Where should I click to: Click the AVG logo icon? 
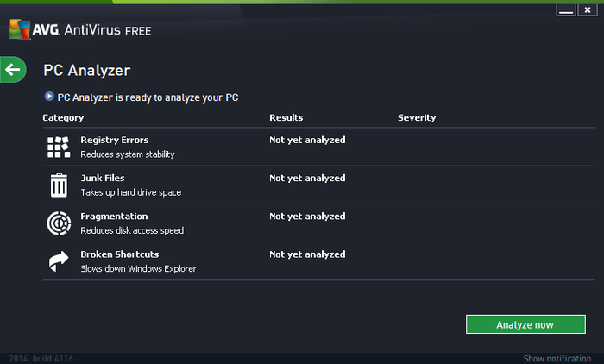coord(20,29)
